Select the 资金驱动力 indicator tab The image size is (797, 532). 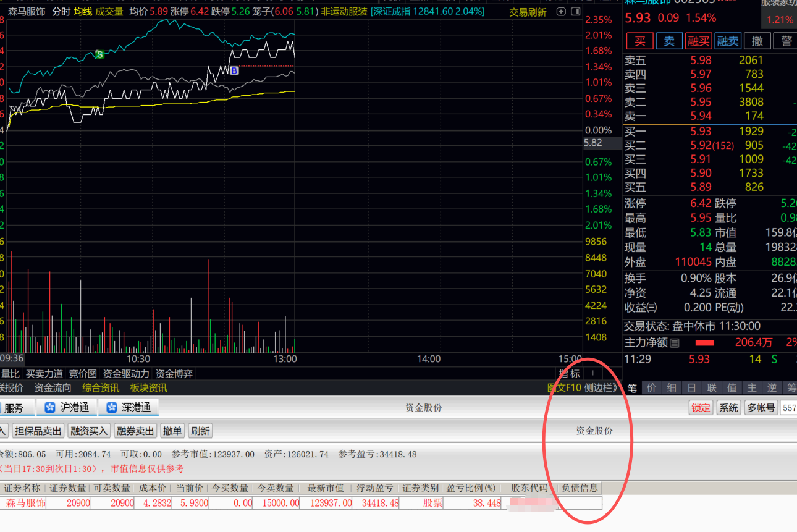click(x=126, y=373)
